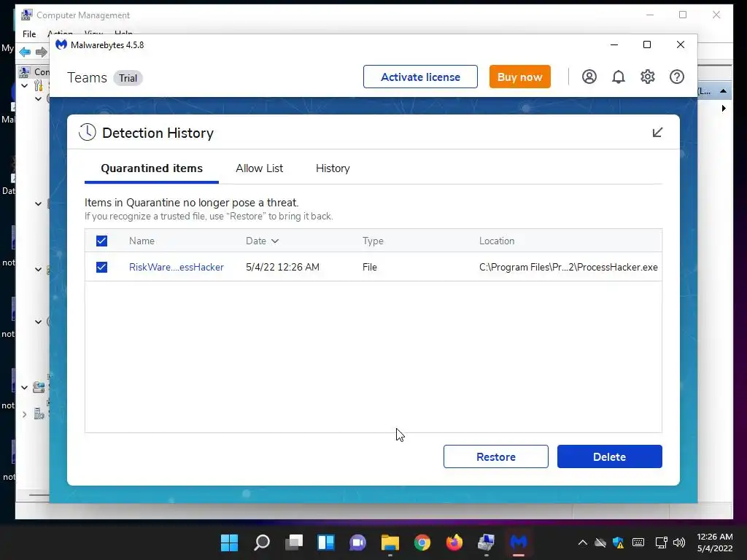The width and height of the screenshot is (747, 560).
Task: Restore the selected quarantined item
Action: click(495, 456)
